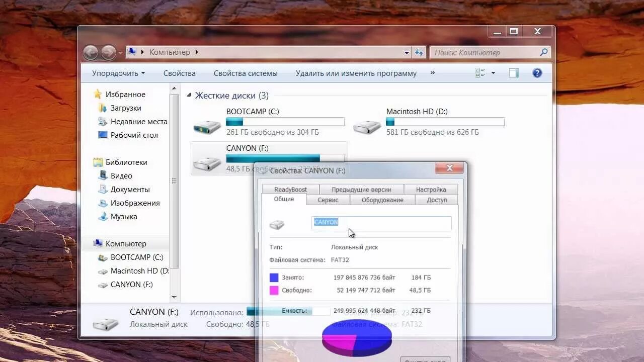Close the Свойства: CANYON (F:) dialog

[x=449, y=168]
